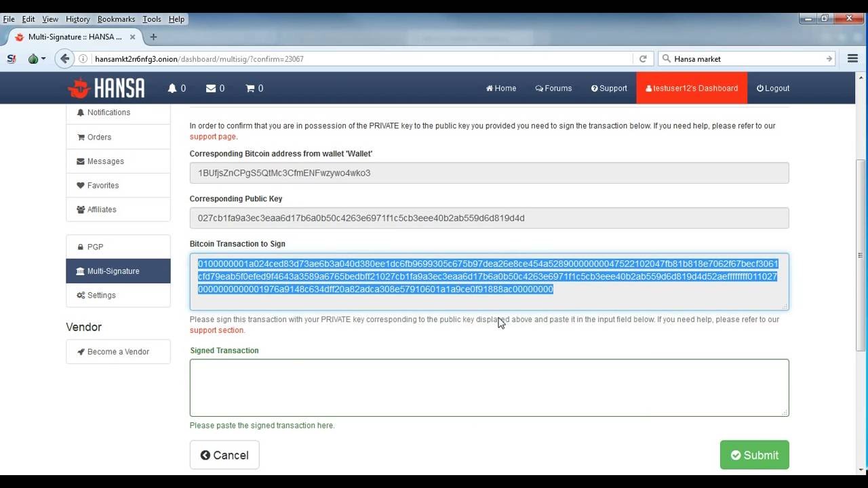
Task: Click the site identity info icon
Action: 83,59
